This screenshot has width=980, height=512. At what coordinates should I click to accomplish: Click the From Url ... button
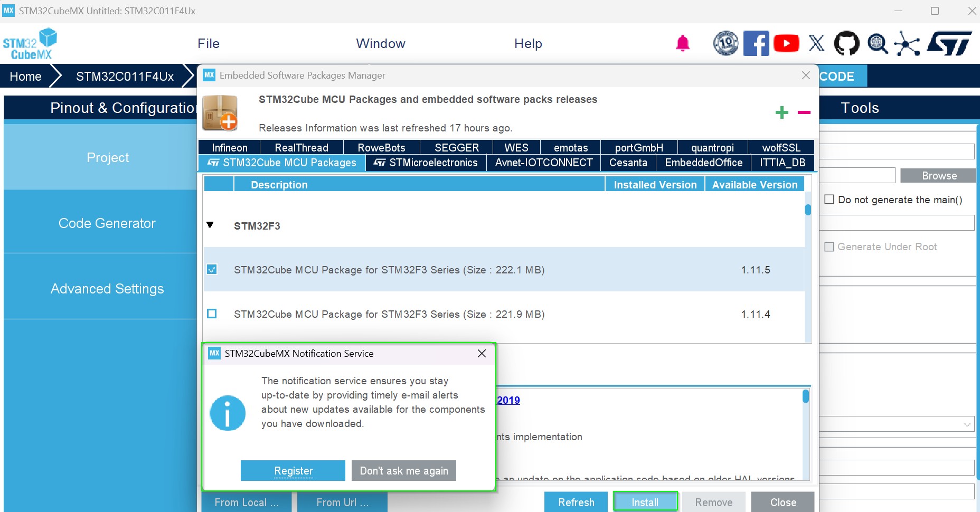[342, 502]
